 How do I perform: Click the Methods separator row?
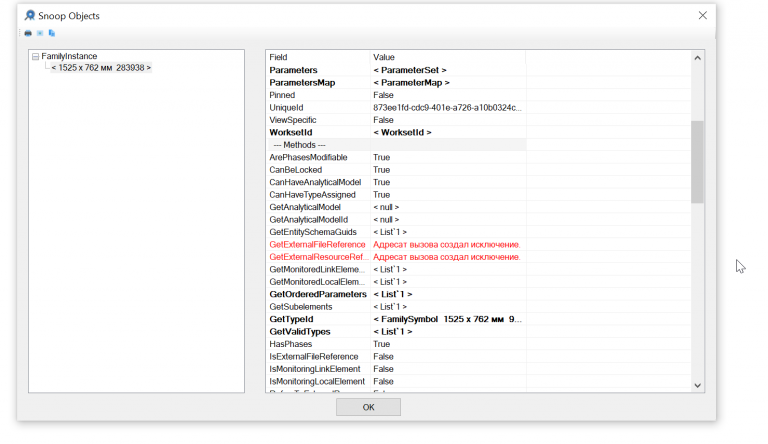pos(397,145)
